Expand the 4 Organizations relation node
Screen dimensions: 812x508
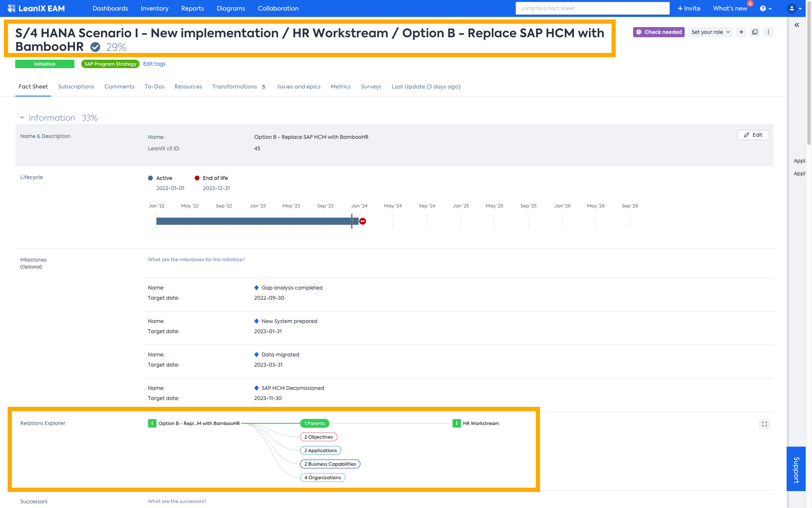323,478
